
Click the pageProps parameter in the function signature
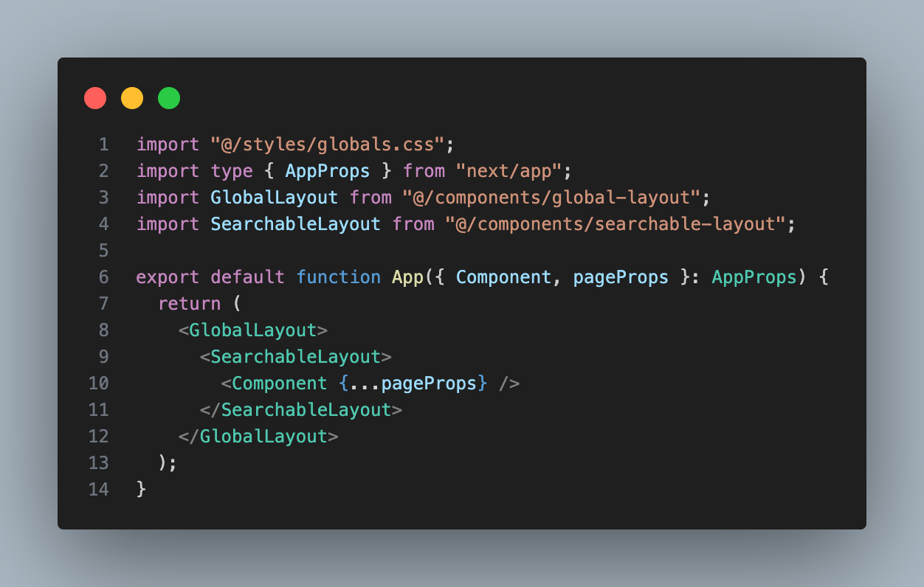(621, 277)
